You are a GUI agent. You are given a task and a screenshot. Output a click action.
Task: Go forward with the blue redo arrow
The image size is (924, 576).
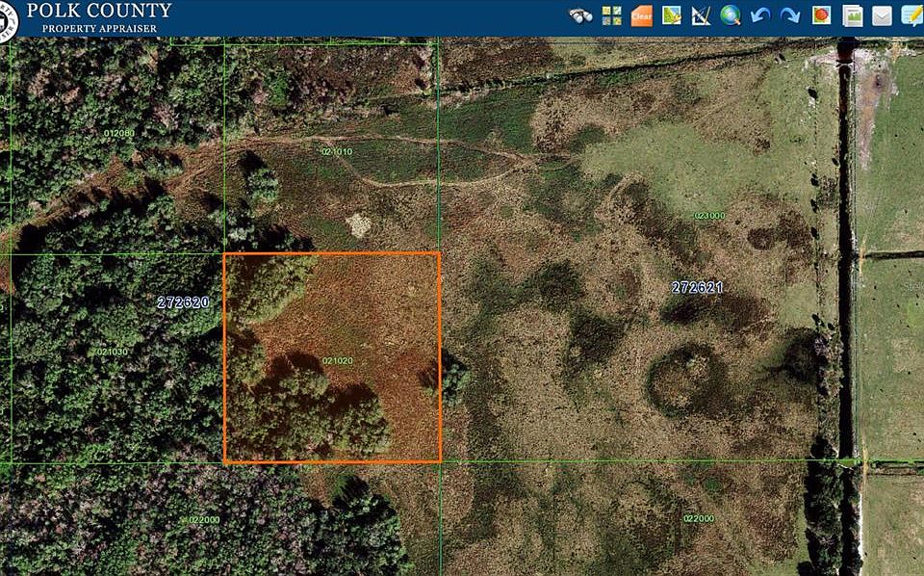tap(790, 15)
